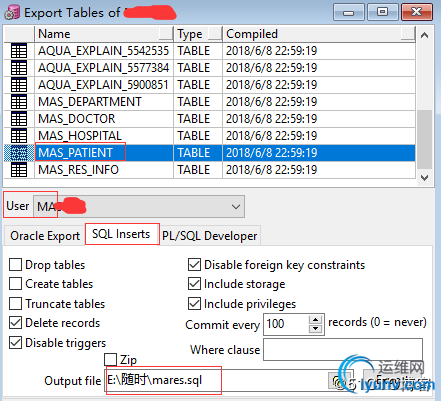Sort by Name column header

[104, 34]
